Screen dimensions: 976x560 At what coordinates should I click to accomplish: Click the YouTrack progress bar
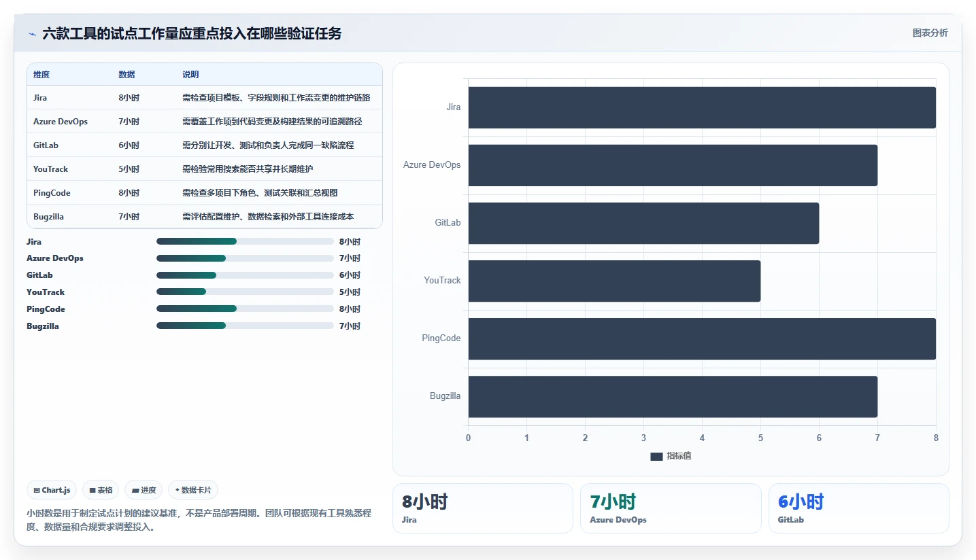[245, 292]
